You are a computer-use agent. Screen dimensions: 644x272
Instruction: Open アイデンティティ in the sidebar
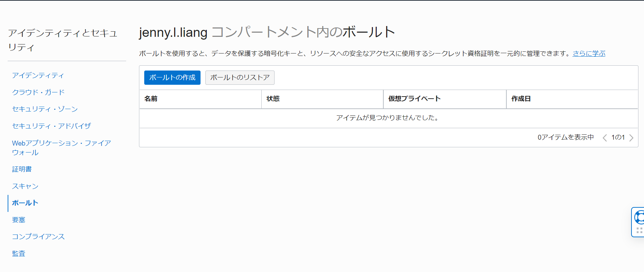(38, 75)
